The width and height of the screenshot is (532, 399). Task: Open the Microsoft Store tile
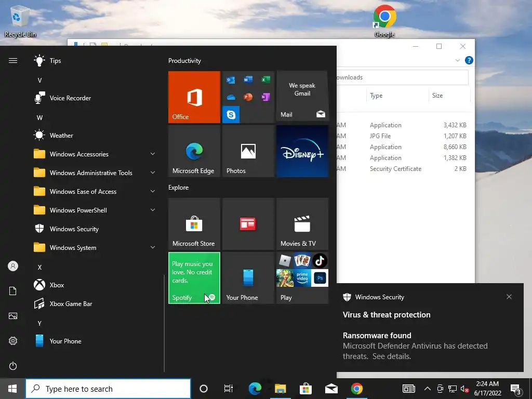[194, 224]
